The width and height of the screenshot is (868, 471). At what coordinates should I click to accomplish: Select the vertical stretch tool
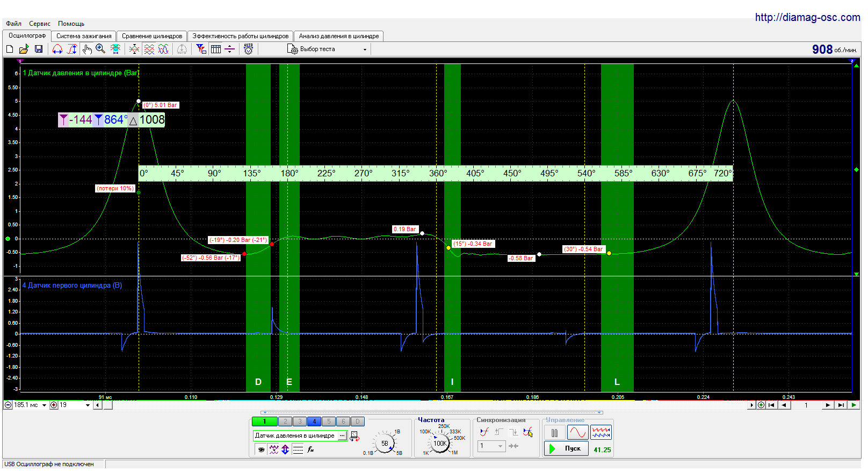point(72,49)
